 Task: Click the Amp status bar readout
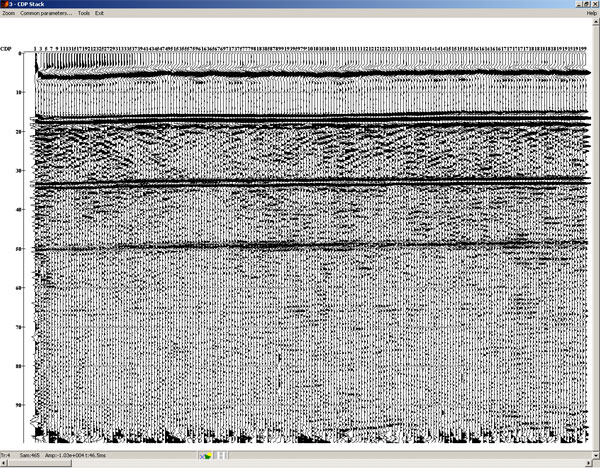pos(76,455)
